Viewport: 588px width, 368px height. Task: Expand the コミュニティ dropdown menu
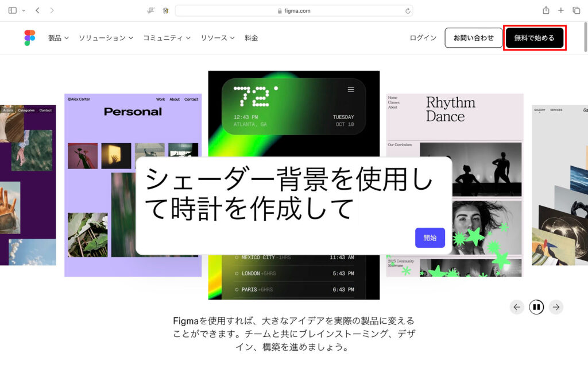[167, 38]
